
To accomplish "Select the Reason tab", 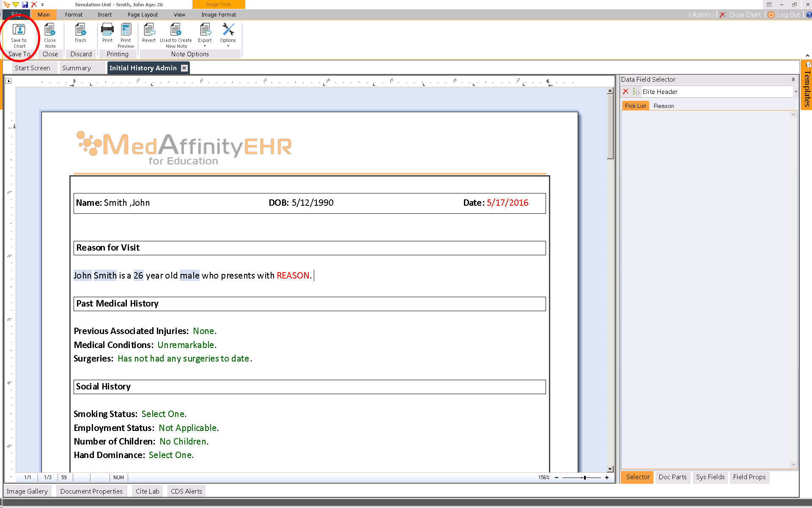I will click(664, 106).
